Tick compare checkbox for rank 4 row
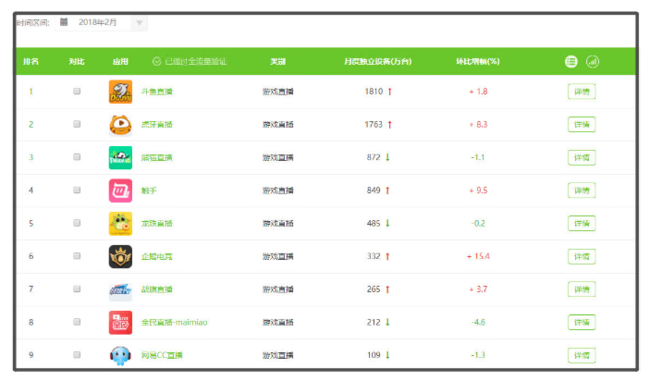650x381 pixels. coord(77,190)
